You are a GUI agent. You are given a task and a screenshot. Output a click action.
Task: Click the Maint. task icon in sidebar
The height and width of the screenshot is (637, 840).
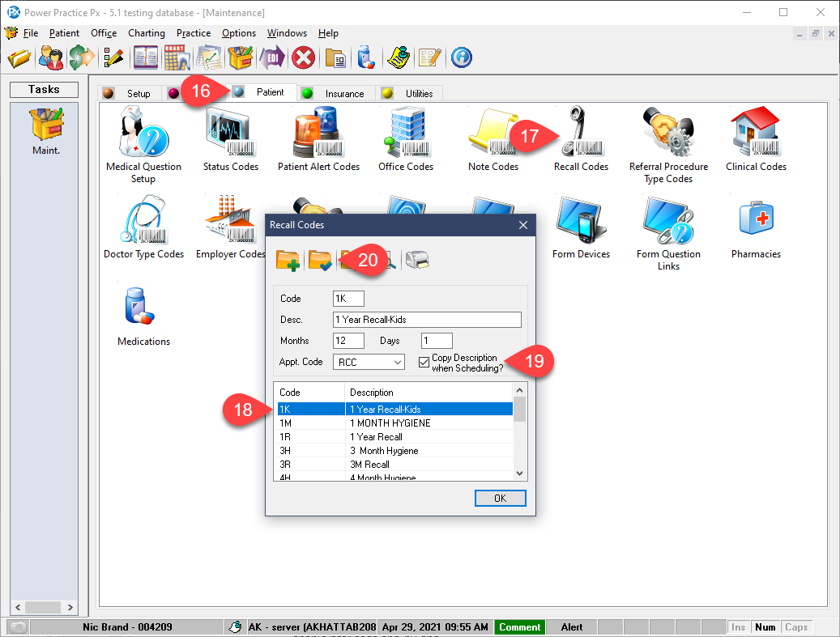tap(47, 131)
